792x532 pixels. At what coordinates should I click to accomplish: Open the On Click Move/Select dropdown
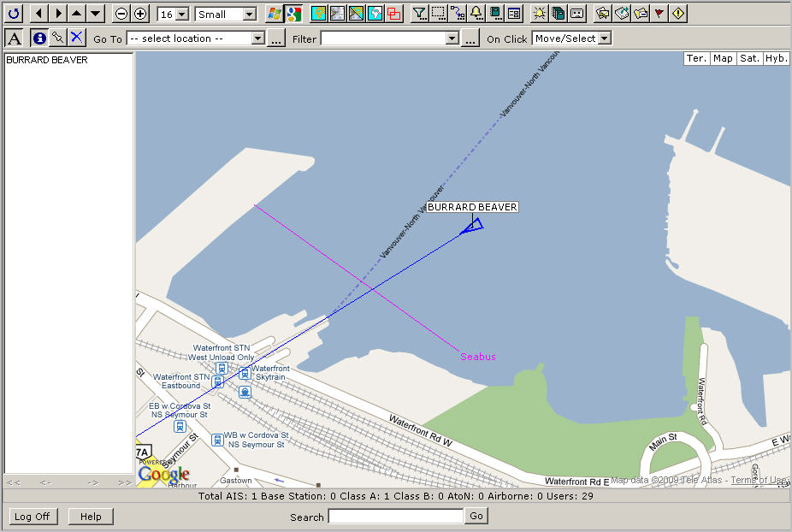pos(572,38)
